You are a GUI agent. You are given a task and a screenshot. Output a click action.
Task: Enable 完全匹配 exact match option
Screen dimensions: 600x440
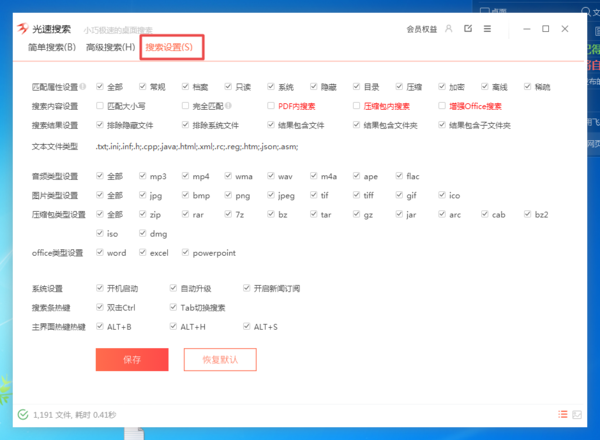(x=185, y=106)
